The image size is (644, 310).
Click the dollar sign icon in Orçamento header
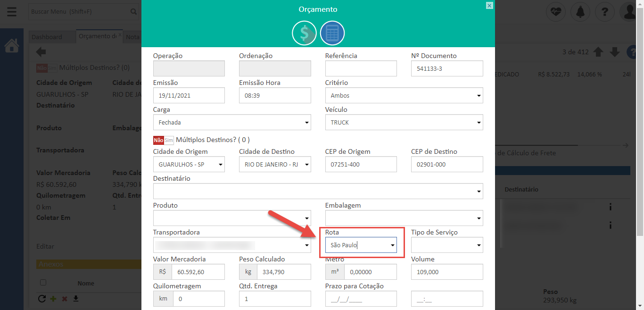coord(304,34)
